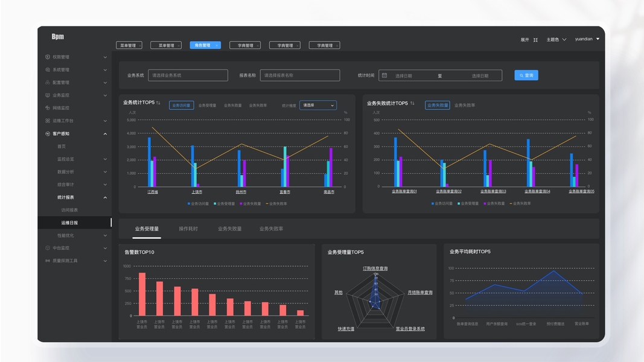Switch to the 操作耗时 tab

pyautogui.click(x=188, y=229)
